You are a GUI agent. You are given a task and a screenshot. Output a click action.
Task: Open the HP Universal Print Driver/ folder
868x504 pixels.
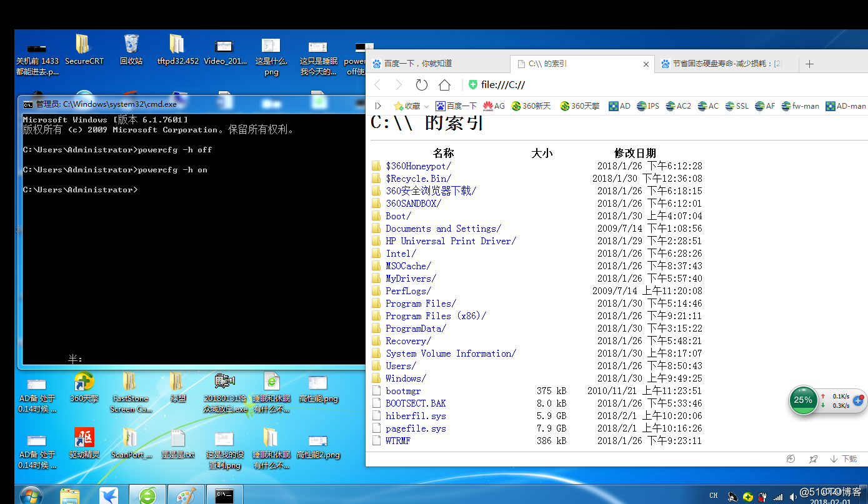(x=451, y=241)
